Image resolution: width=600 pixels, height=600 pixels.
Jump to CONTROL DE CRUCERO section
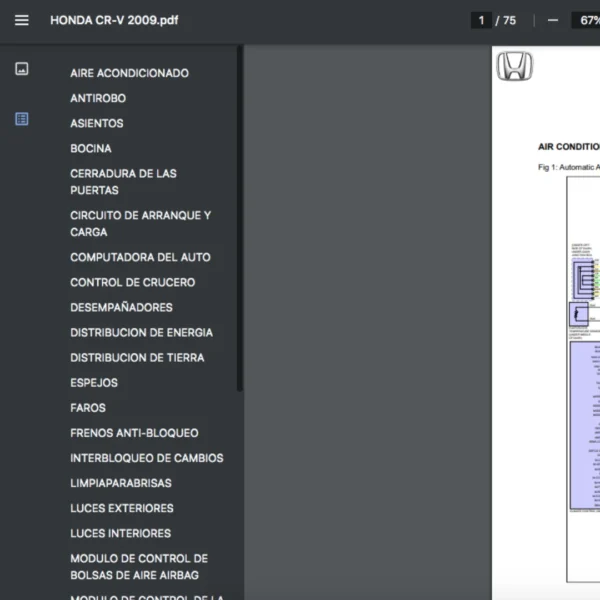pos(132,282)
